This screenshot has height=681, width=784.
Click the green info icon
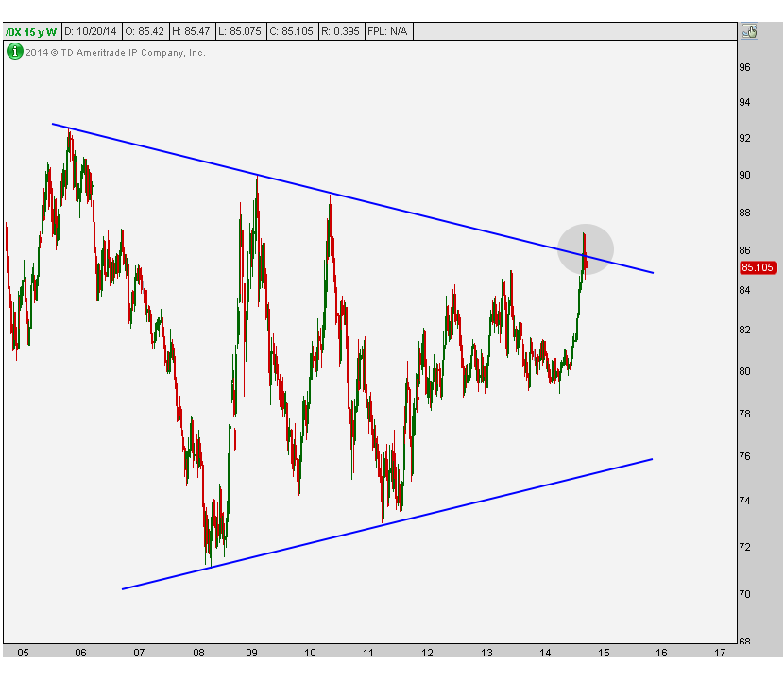coord(14,51)
